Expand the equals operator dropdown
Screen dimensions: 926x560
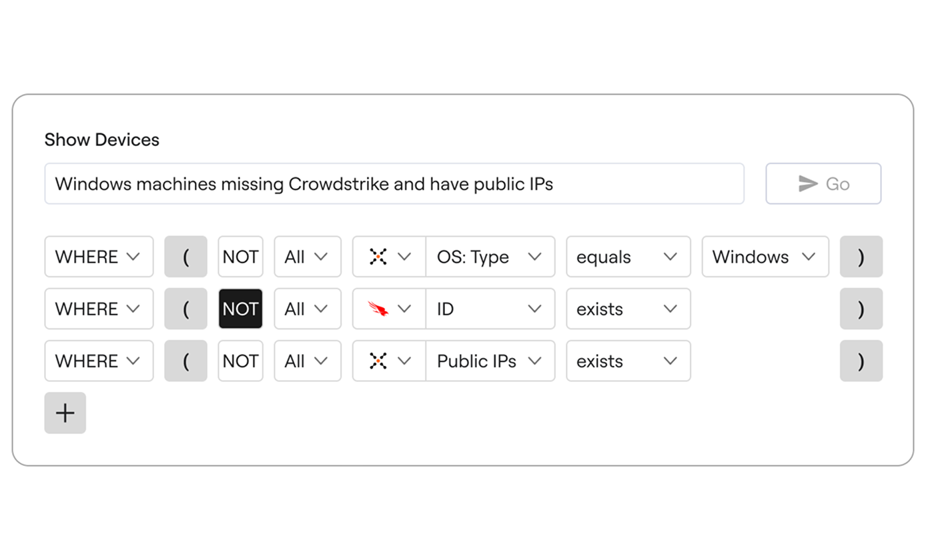(x=628, y=257)
